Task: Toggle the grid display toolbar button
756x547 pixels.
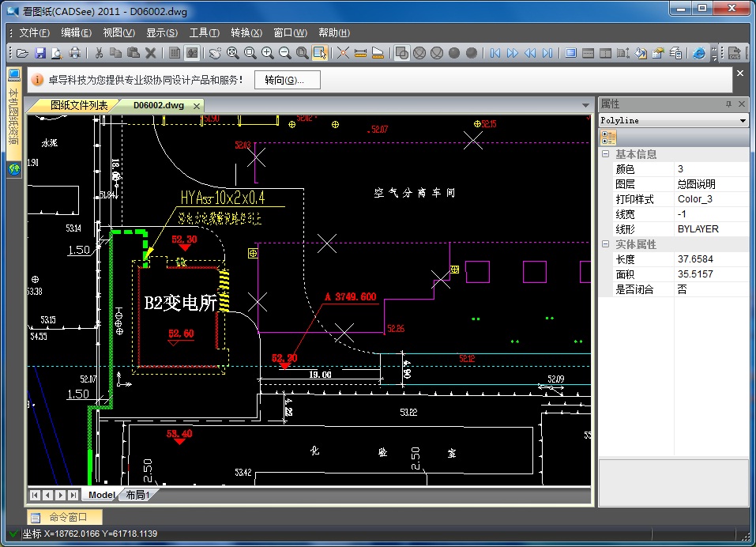Action: coord(175,53)
